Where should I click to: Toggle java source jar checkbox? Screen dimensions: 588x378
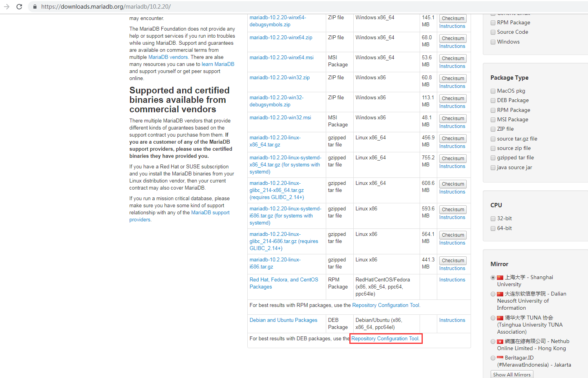coord(493,168)
